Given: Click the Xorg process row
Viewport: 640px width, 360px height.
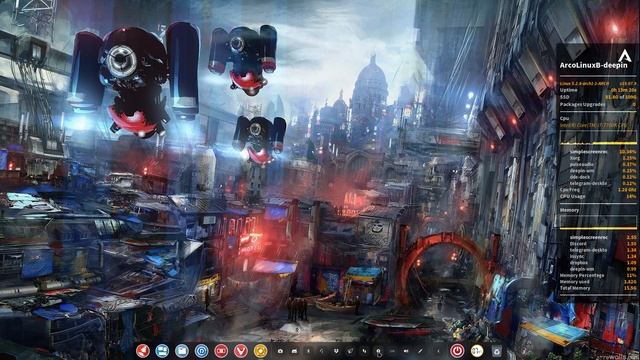Looking at the screenshot, I should click(x=602, y=158).
